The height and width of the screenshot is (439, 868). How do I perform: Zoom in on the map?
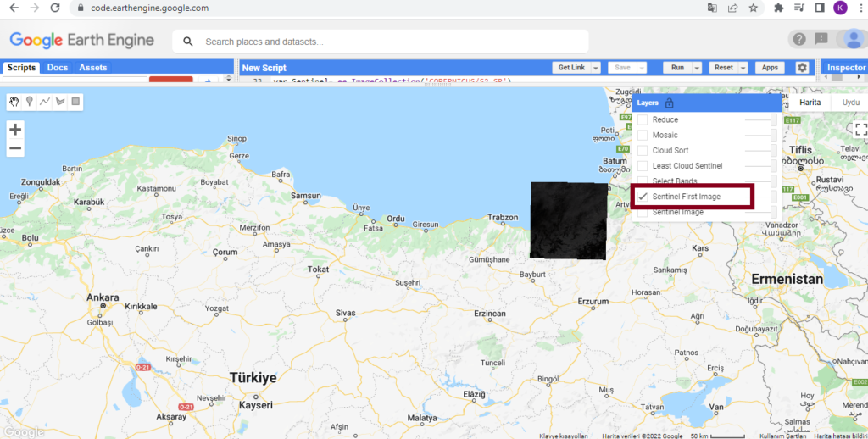coord(15,129)
